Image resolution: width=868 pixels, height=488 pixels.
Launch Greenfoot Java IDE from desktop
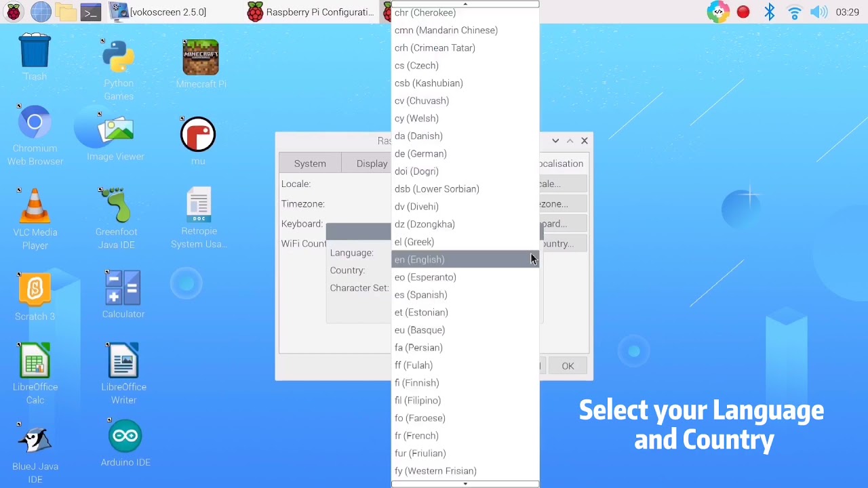point(116,218)
